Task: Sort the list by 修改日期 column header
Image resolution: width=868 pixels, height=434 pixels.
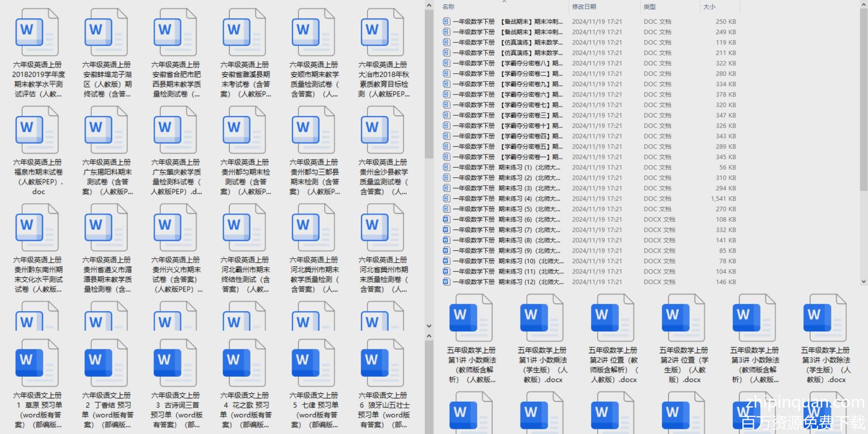Action: click(x=584, y=7)
